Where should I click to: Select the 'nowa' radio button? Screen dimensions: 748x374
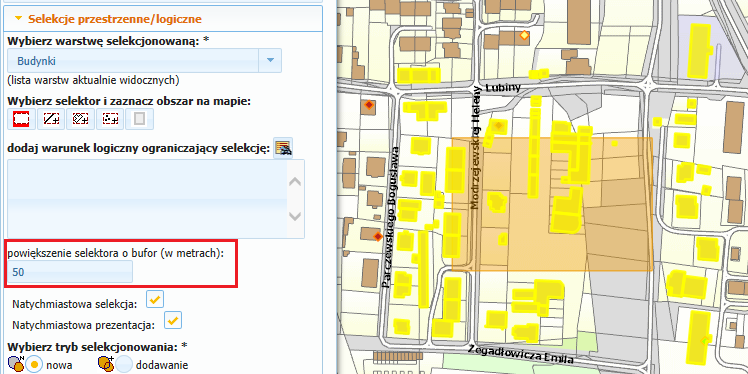tap(34, 365)
